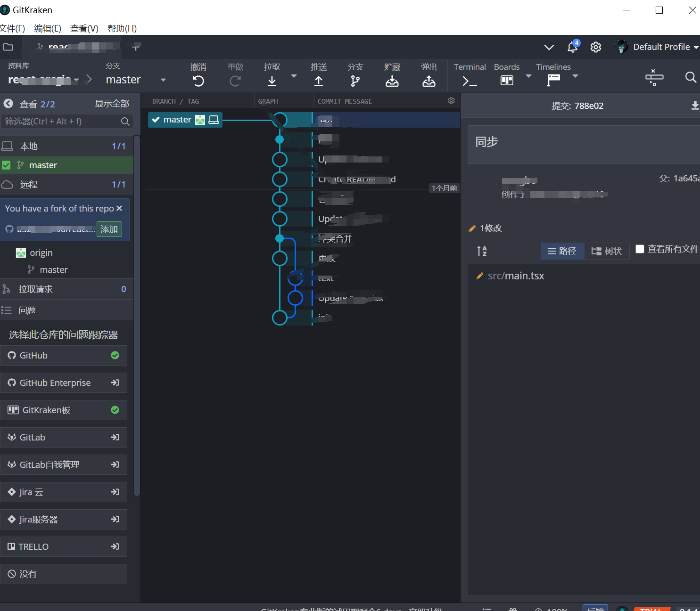Select the top commit node in the graph
Image resolution: width=700 pixels, height=611 pixels.
pos(280,120)
